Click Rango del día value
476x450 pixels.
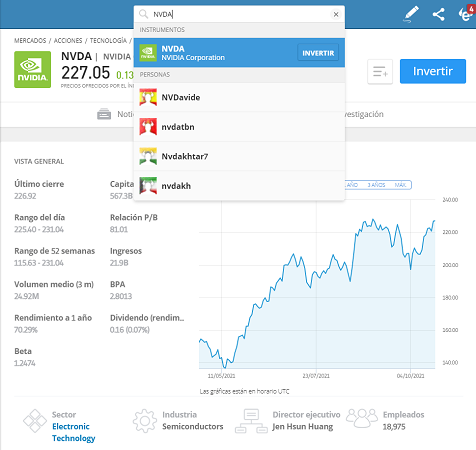pos(39,229)
